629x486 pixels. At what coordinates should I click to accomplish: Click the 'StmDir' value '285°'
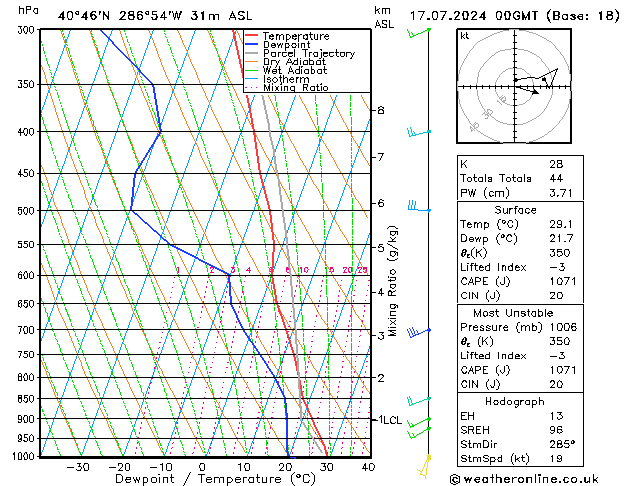click(x=562, y=444)
